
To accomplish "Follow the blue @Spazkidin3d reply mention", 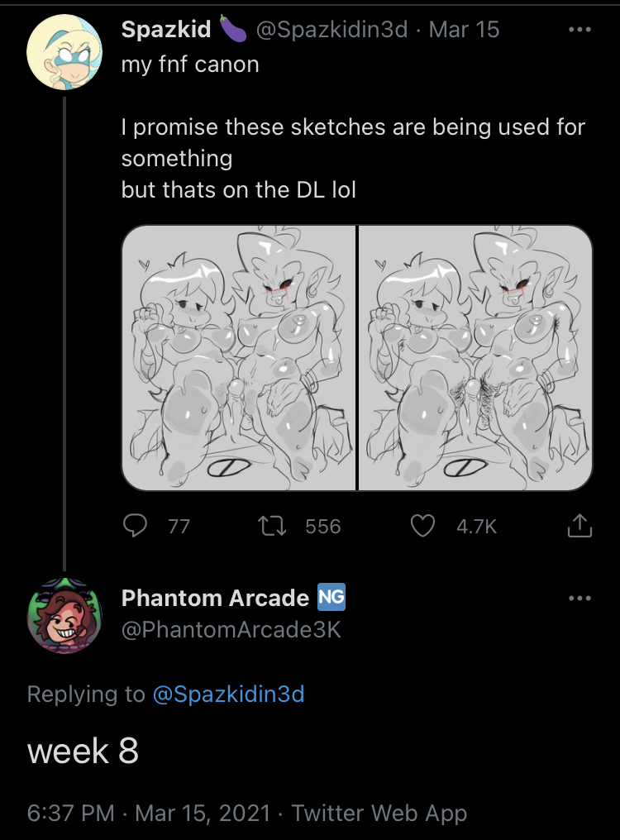I will point(229,694).
